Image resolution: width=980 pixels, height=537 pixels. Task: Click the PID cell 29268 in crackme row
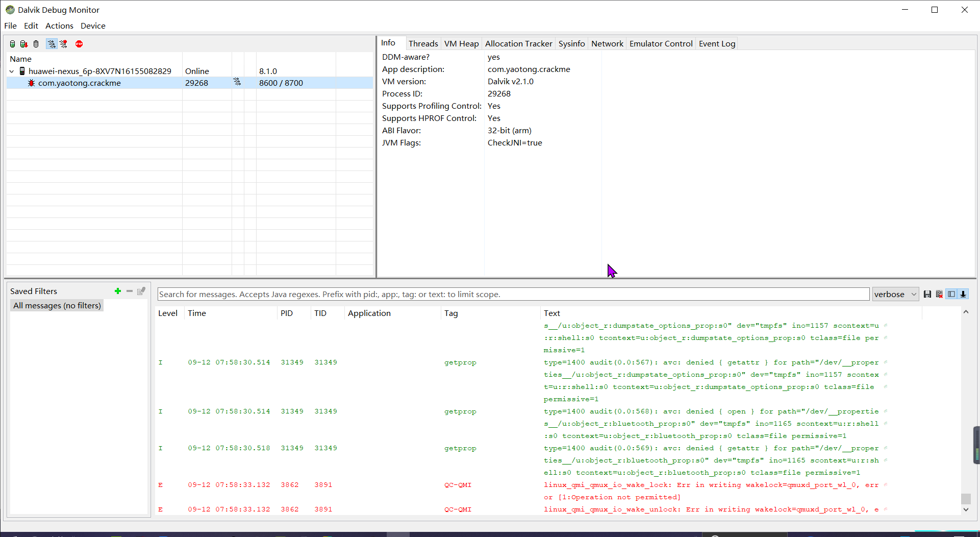(x=196, y=83)
